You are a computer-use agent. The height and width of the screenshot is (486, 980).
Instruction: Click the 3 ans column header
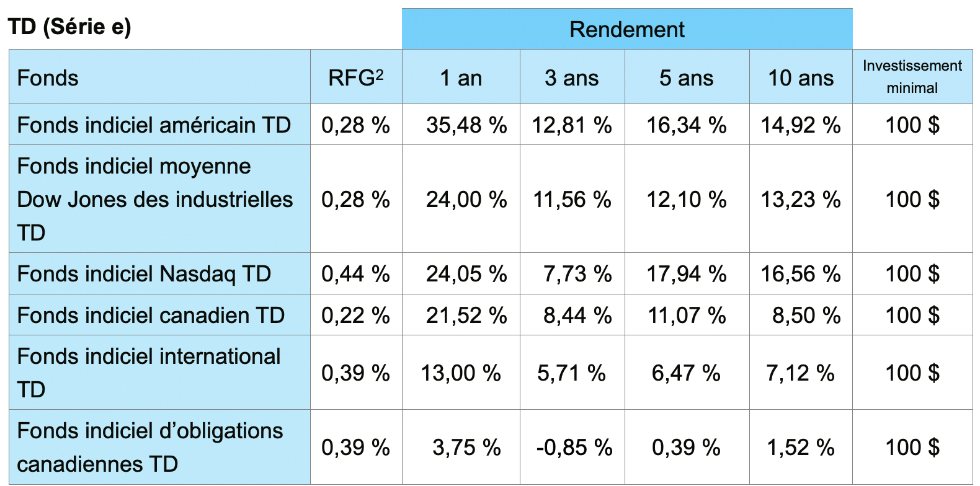pos(571,78)
